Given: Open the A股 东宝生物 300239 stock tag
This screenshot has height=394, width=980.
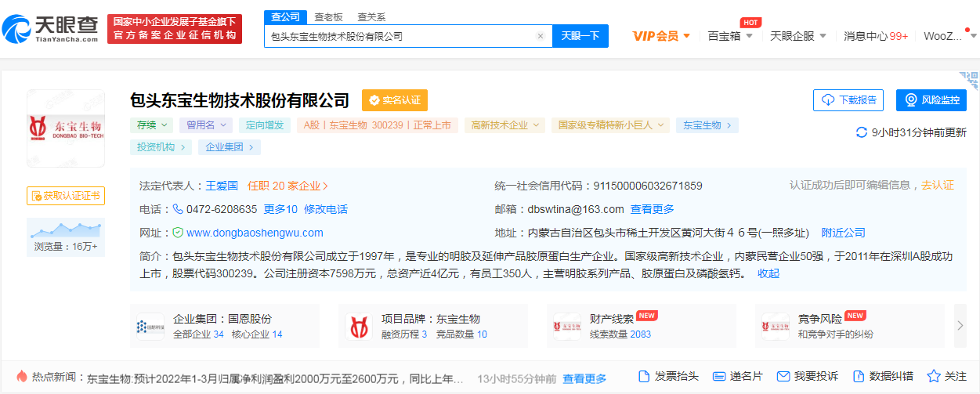Looking at the screenshot, I should click(x=378, y=125).
